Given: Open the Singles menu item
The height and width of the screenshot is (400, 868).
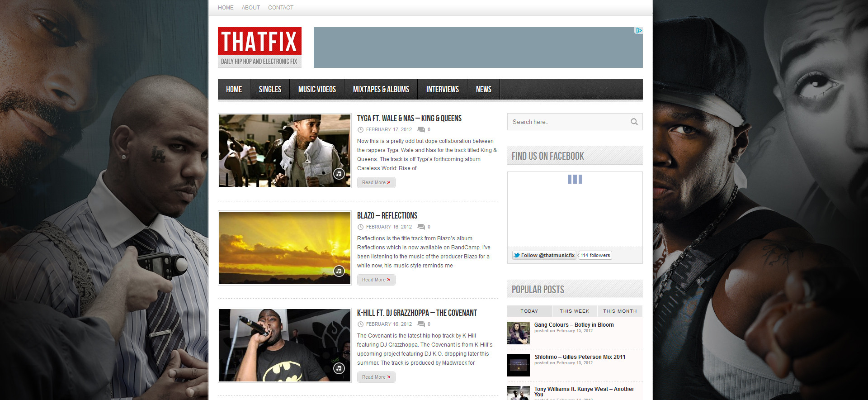Looking at the screenshot, I should coord(270,90).
